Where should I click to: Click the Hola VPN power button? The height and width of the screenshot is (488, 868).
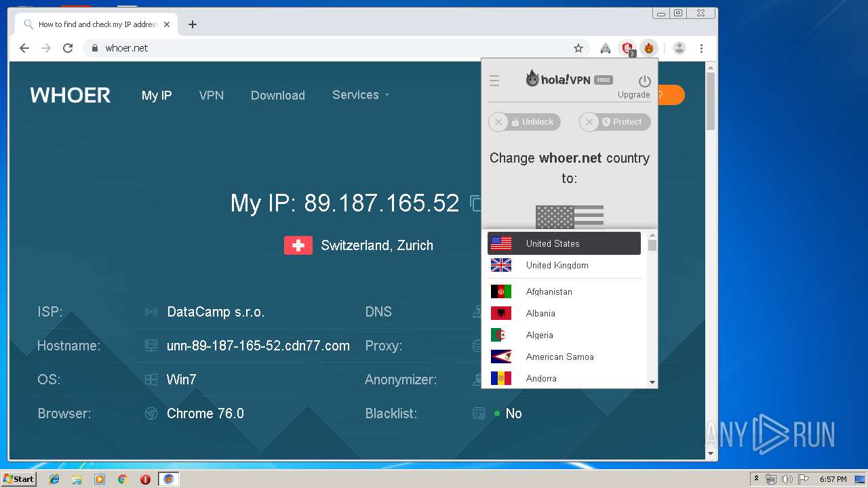[x=644, y=81]
